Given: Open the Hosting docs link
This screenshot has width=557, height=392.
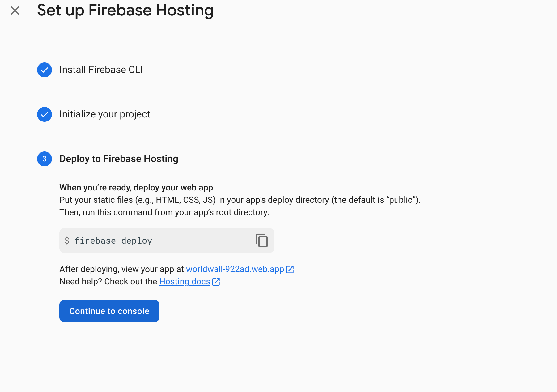Looking at the screenshot, I should (185, 282).
